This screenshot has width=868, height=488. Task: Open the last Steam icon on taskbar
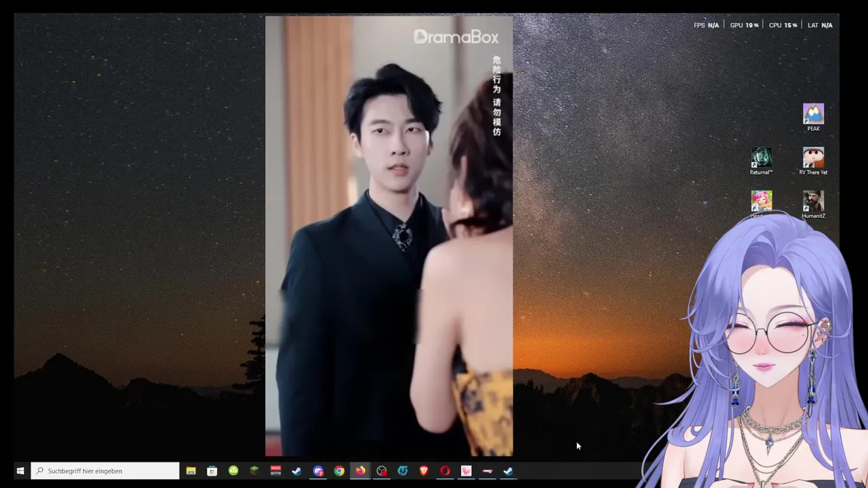tap(508, 471)
